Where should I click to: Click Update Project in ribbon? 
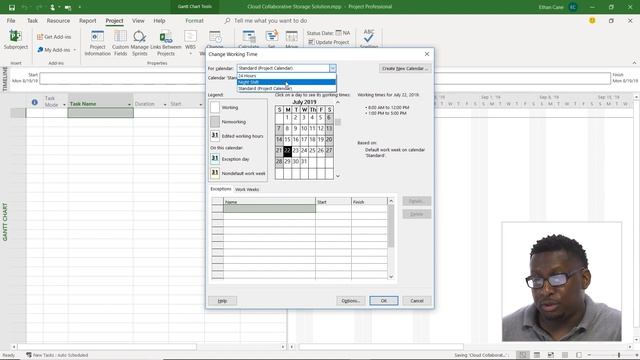coord(329,42)
